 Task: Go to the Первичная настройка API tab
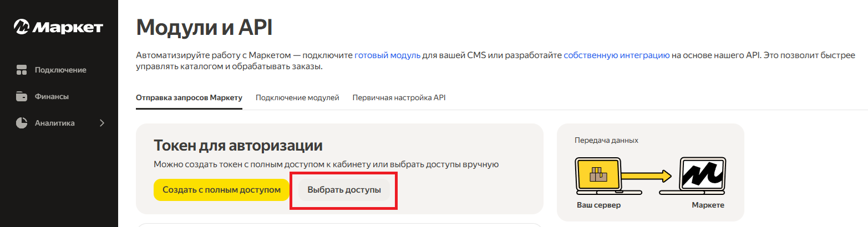point(399,97)
